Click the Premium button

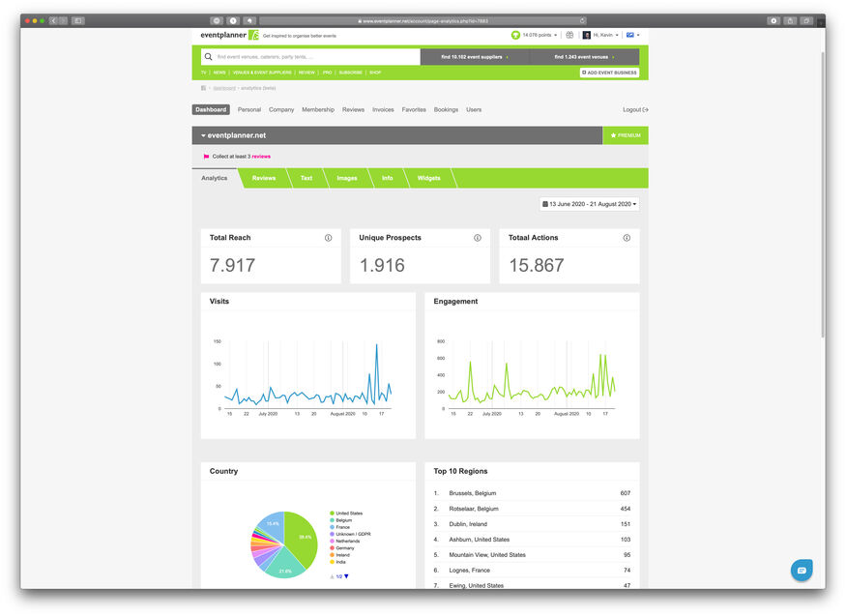(626, 135)
